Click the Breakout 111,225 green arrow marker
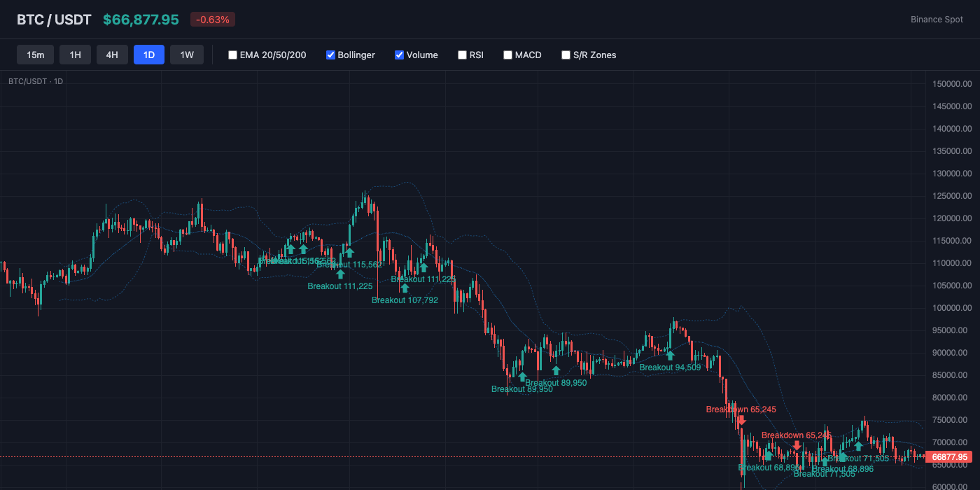Screen dimensions: 980x490 click(340, 274)
